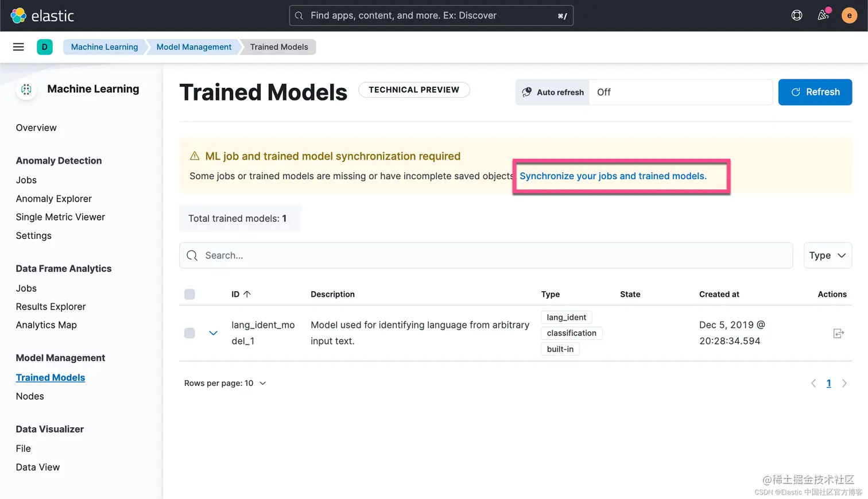Click the Model Management breadcrumb

[x=194, y=47]
